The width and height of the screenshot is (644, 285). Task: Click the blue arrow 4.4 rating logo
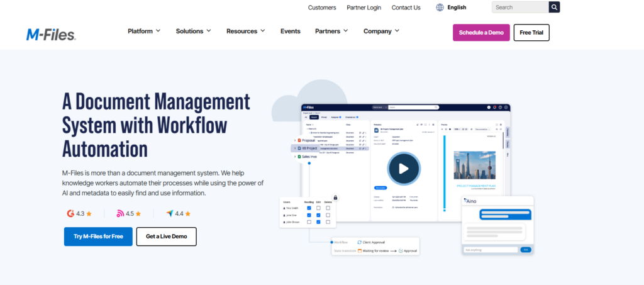pos(170,213)
